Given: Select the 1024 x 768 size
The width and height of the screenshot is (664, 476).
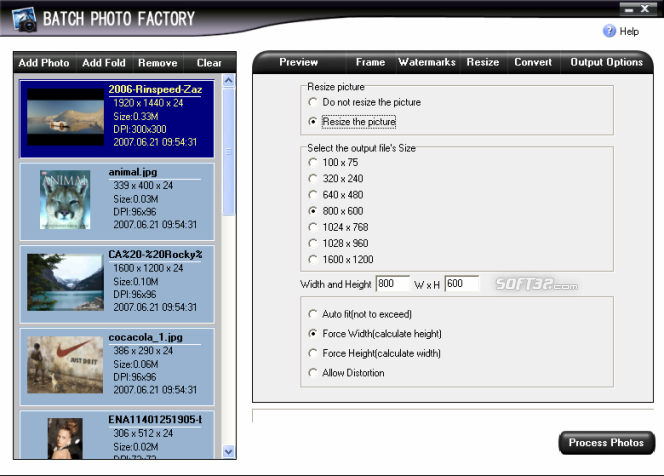Looking at the screenshot, I should pyautogui.click(x=338, y=227).
